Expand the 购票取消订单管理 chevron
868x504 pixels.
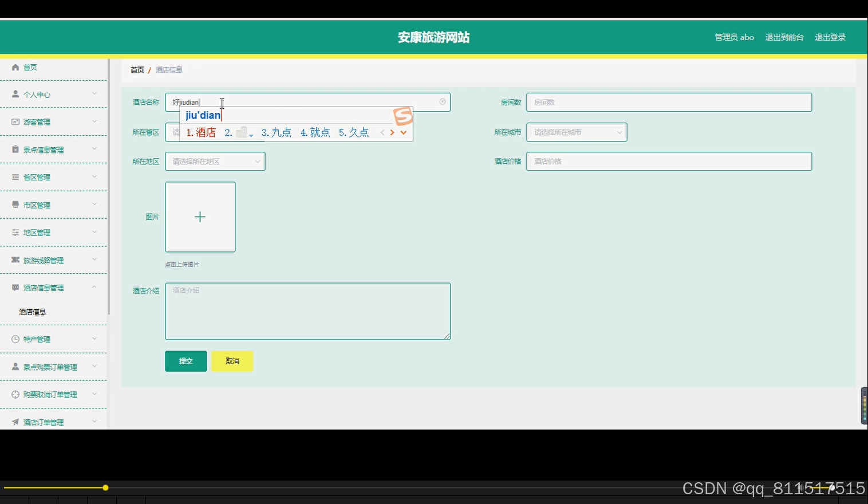94,393
